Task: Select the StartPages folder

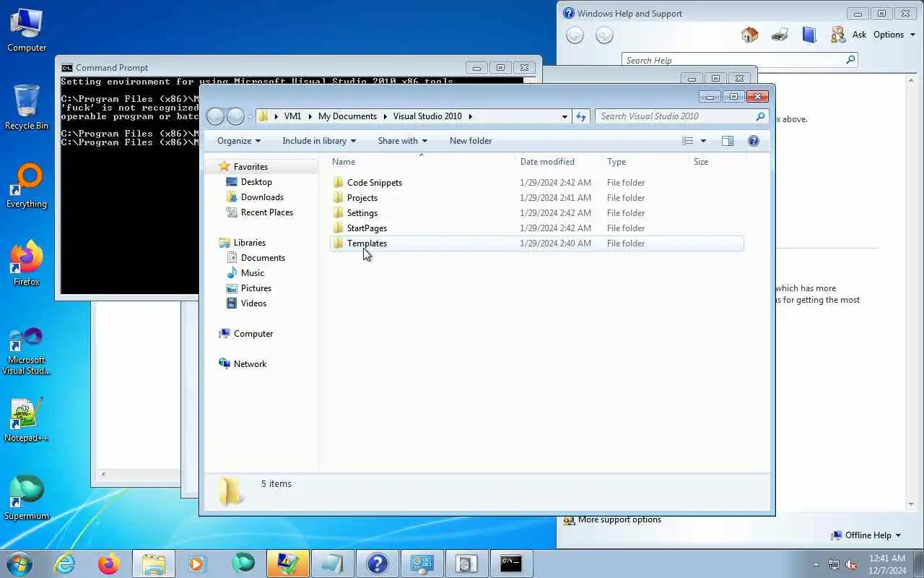Action: pyautogui.click(x=536, y=228)
